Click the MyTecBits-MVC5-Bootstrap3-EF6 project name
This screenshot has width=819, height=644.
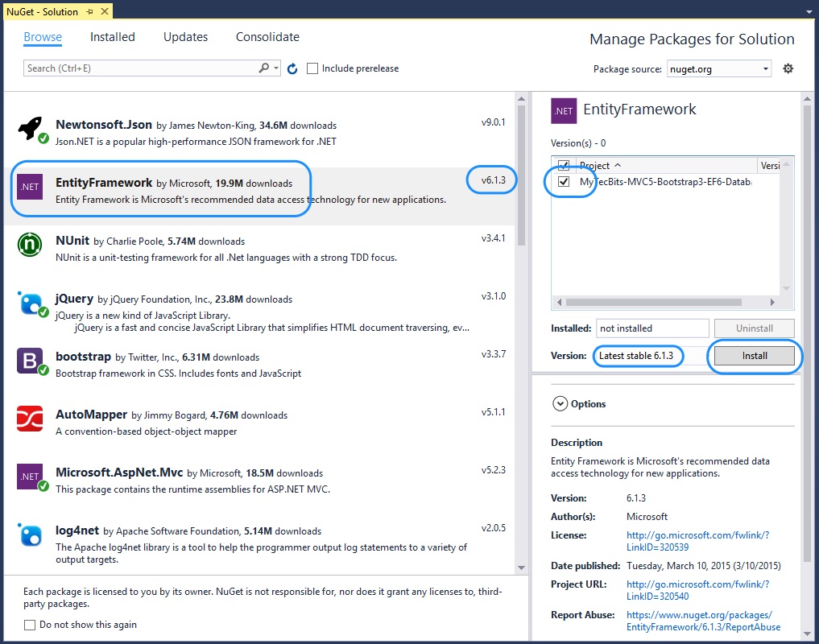(665, 182)
